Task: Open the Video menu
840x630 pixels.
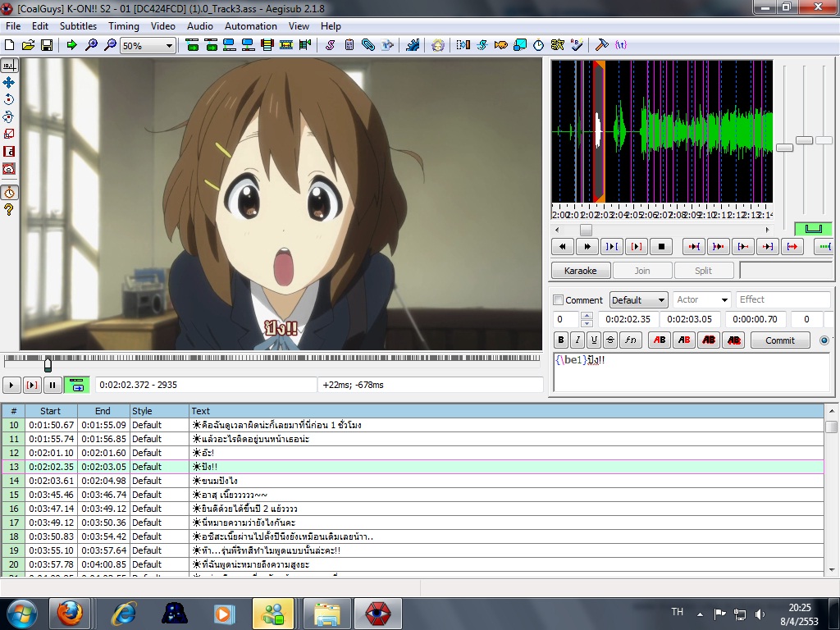Action: click(163, 25)
